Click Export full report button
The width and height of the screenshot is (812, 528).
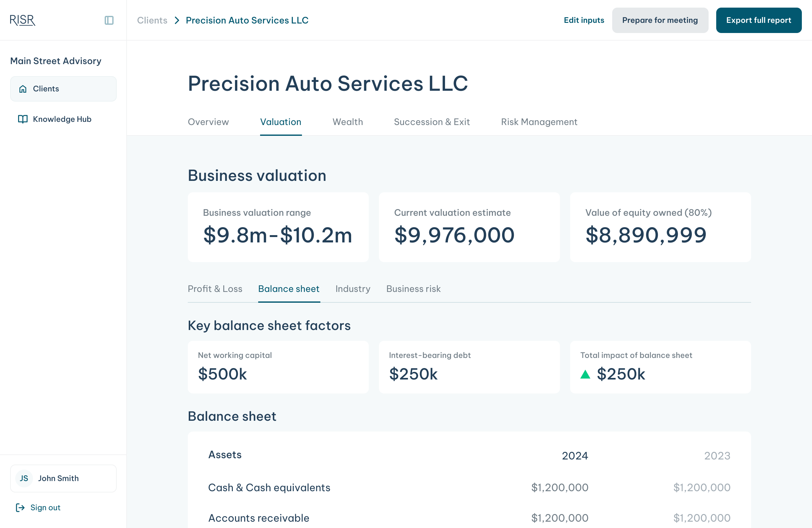click(x=758, y=20)
